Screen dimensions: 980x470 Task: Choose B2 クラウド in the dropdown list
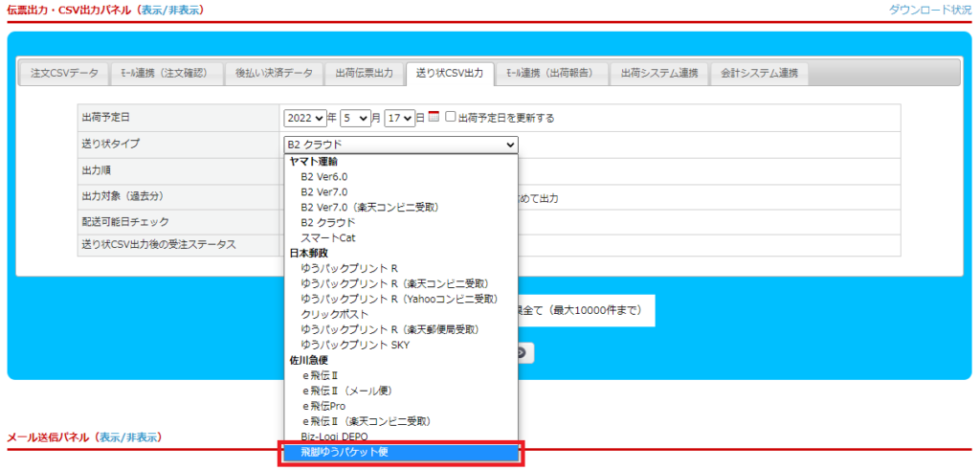401,222
